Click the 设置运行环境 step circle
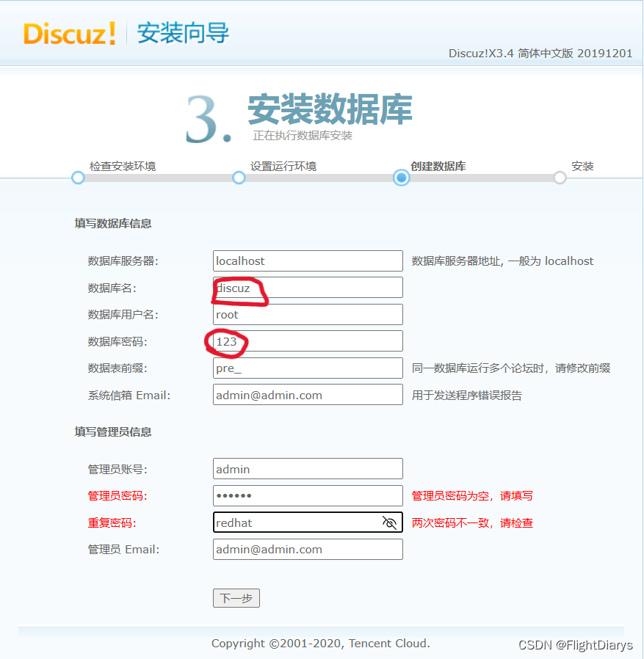644x659 pixels. pyautogui.click(x=239, y=178)
